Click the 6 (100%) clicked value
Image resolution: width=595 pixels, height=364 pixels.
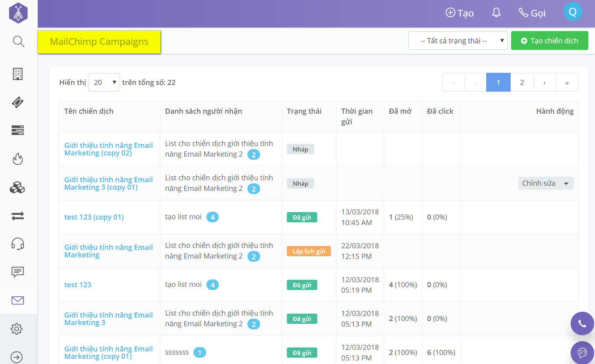[x=441, y=353]
